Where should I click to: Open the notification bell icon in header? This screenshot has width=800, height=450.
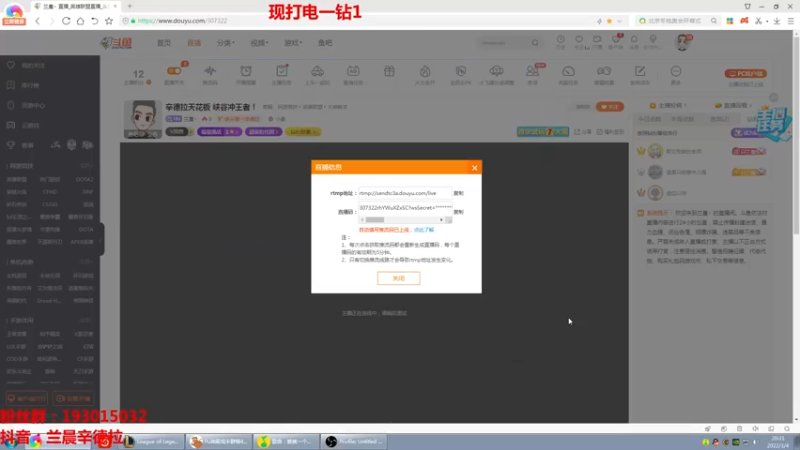pos(634,42)
